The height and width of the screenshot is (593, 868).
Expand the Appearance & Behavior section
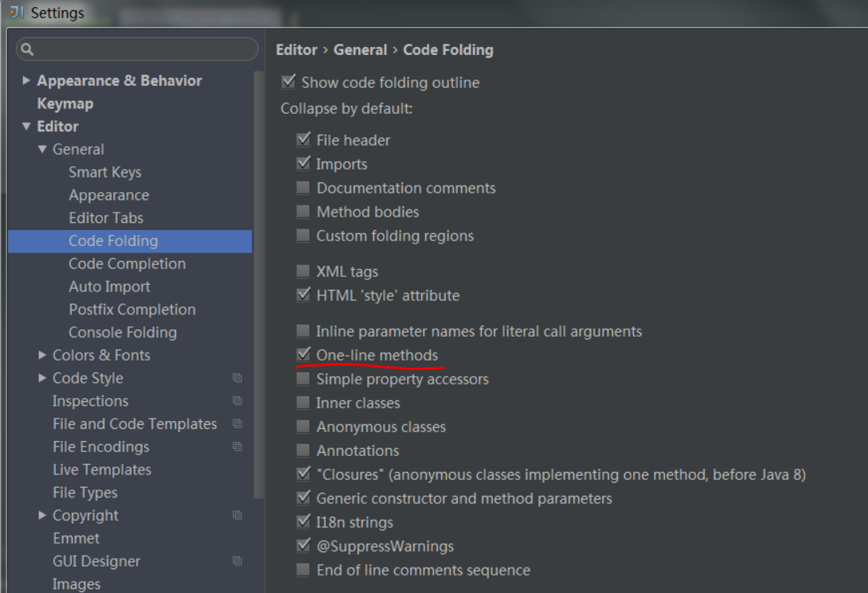click(26, 80)
